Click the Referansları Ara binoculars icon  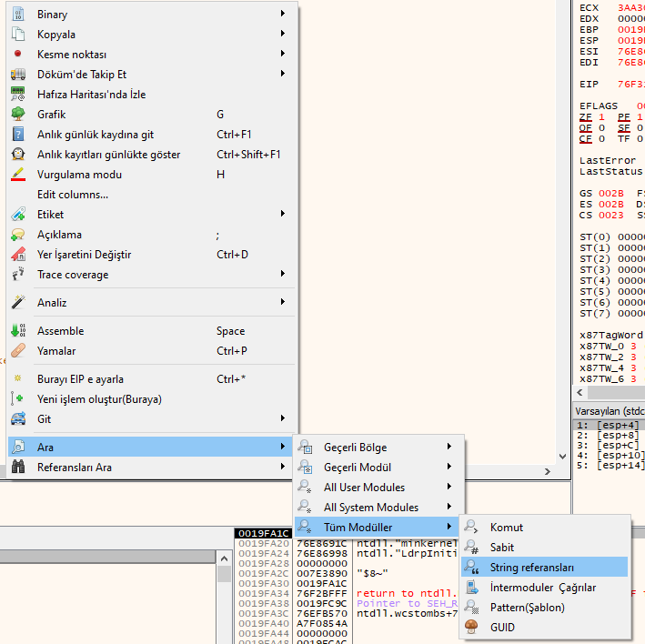point(18,467)
